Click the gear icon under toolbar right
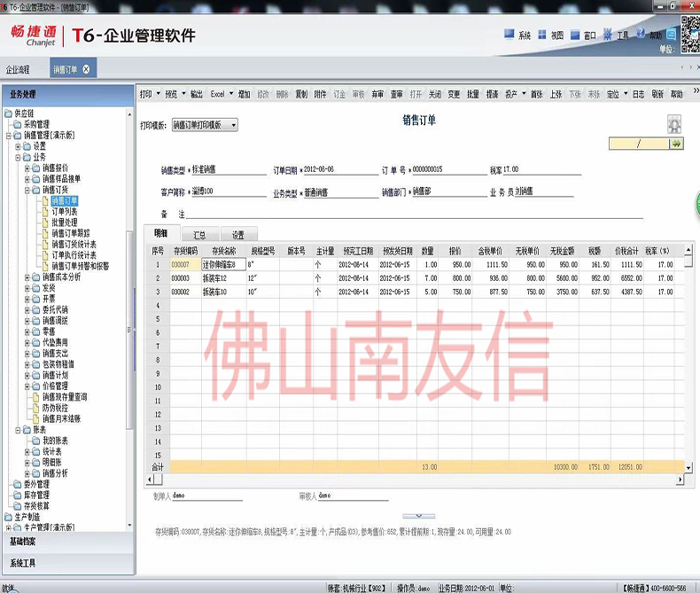700x593 pixels. pyautogui.click(x=674, y=124)
